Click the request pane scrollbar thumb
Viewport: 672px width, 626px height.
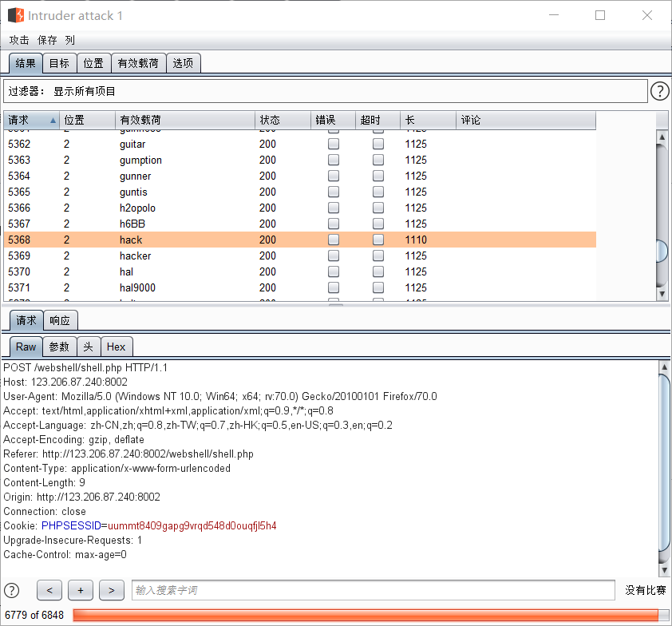(664, 463)
